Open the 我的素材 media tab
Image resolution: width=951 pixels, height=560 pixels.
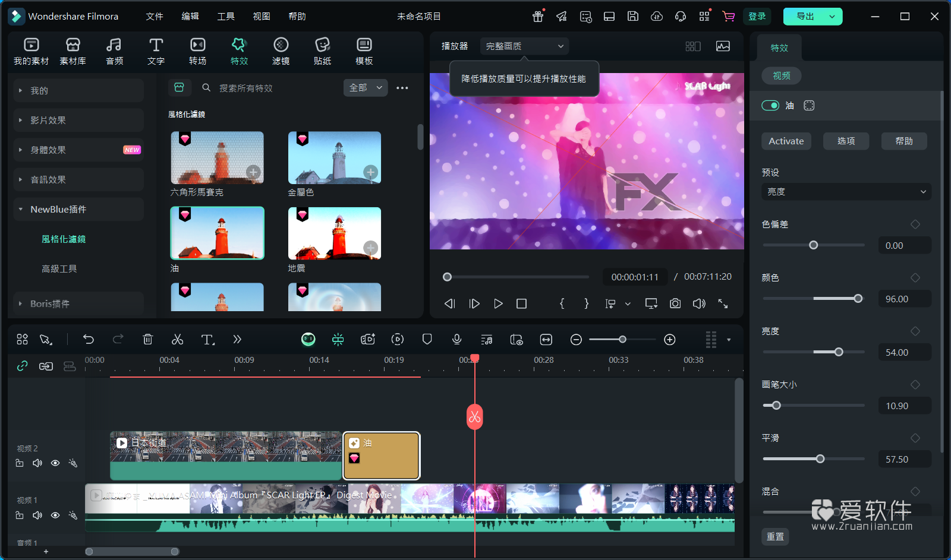click(x=31, y=51)
